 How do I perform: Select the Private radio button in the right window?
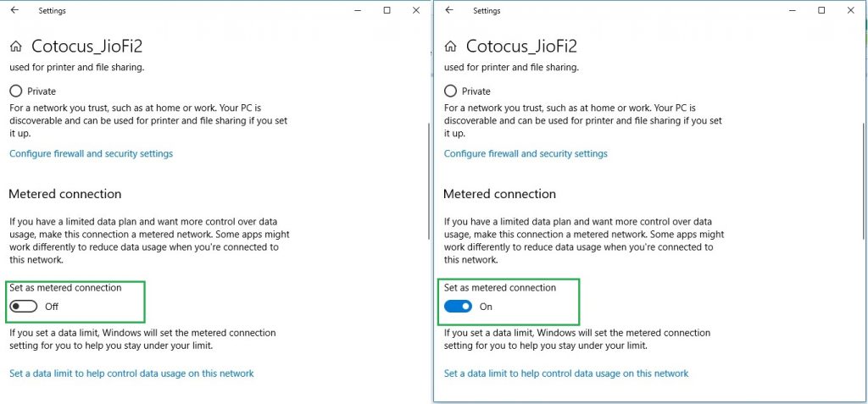[451, 91]
